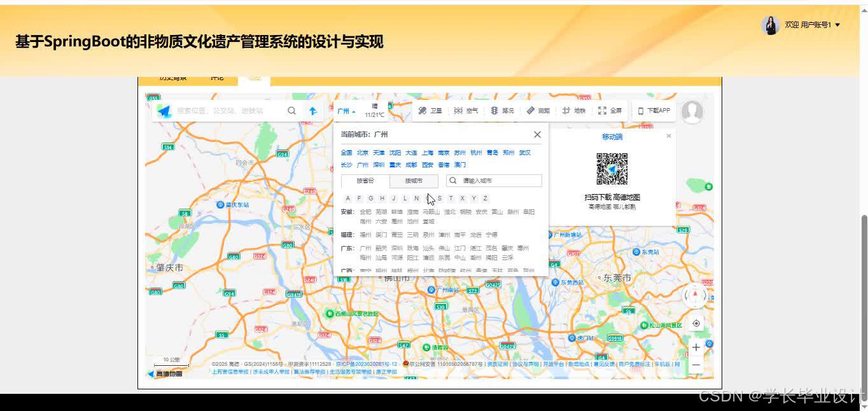Click the subway icon labeled 地铁
This screenshot has width=868, height=411.
point(566,111)
